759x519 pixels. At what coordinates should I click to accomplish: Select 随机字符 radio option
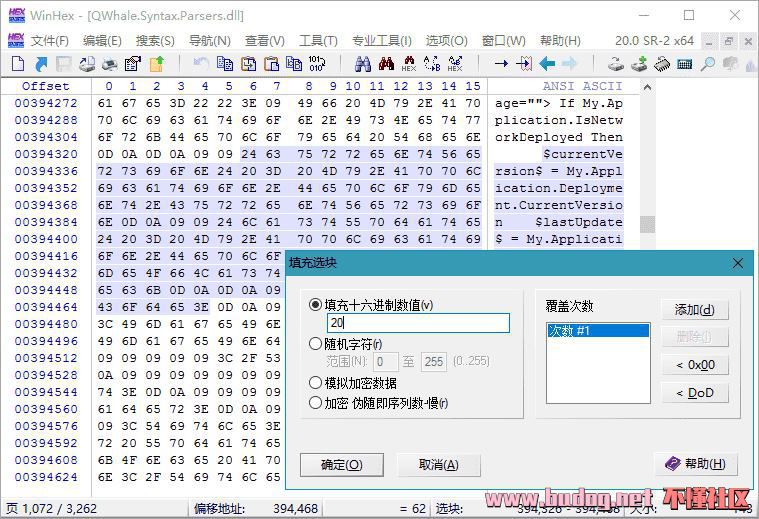pyautogui.click(x=315, y=344)
